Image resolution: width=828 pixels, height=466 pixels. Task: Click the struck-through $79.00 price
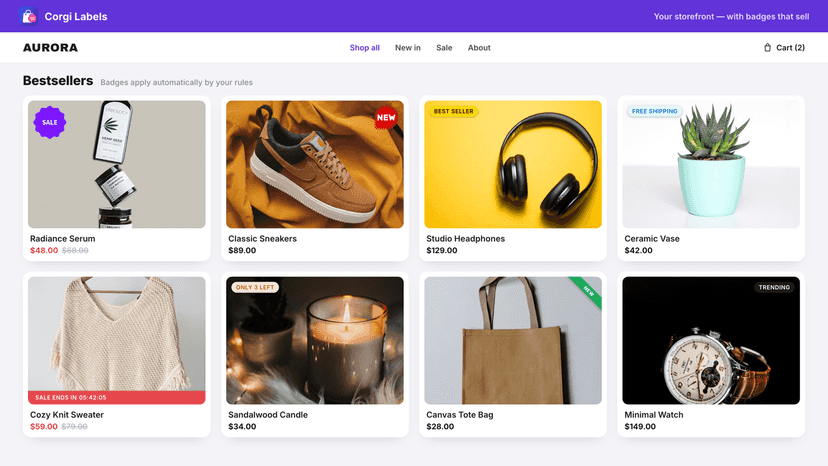74,426
